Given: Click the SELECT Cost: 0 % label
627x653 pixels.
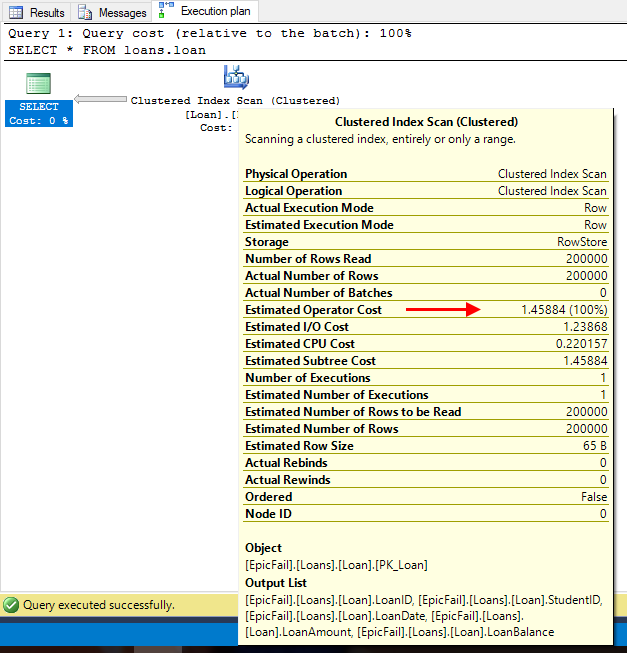Looking at the screenshot, I should (x=39, y=114).
